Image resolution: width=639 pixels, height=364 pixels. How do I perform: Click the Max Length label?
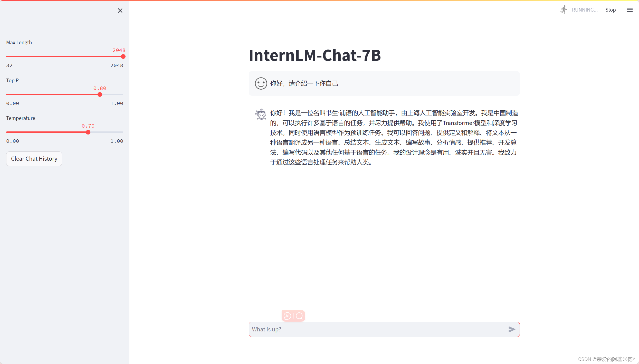(19, 42)
